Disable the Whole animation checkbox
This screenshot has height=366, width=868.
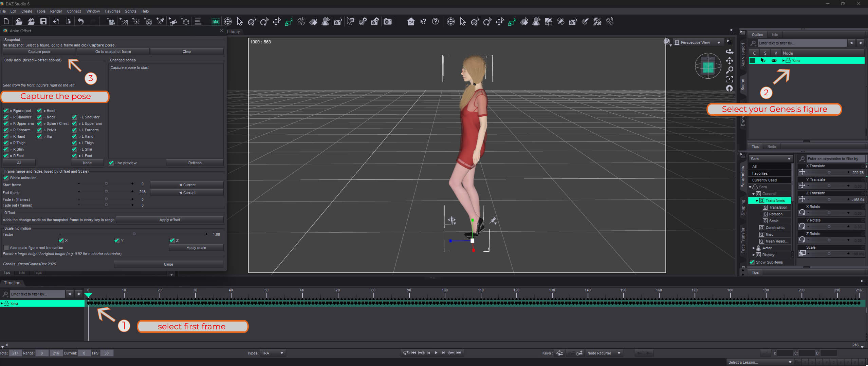pyautogui.click(x=6, y=178)
